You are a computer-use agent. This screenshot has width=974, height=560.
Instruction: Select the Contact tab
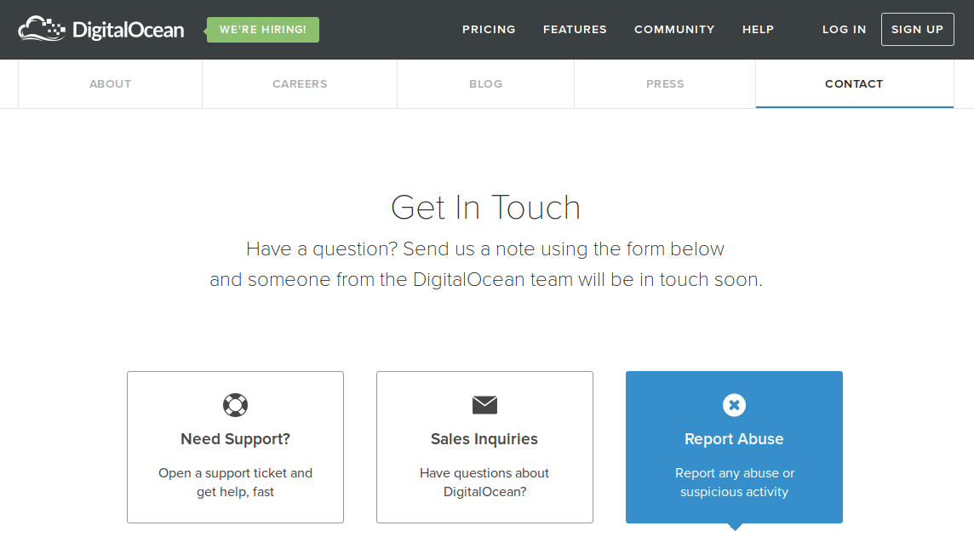[x=854, y=83]
